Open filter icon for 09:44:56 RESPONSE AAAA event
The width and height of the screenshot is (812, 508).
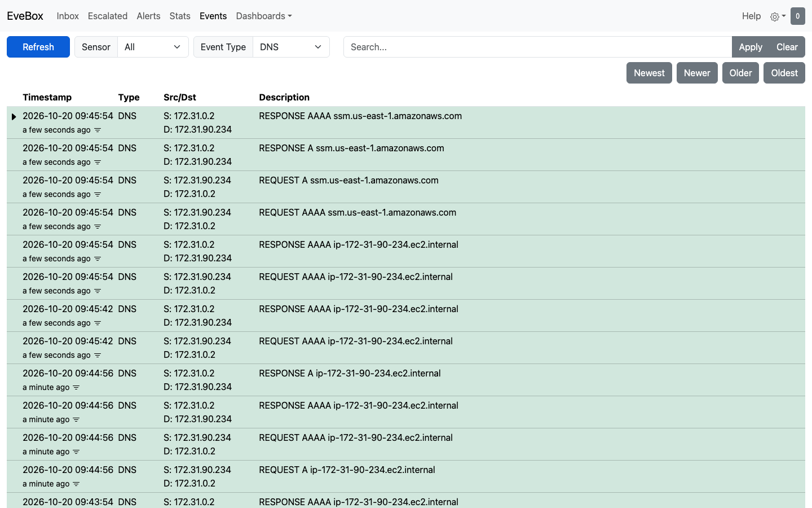click(x=77, y=420)
